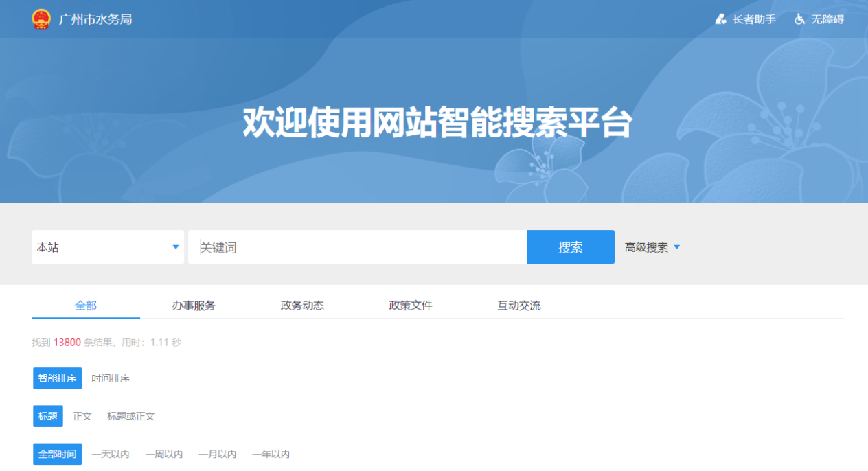The height and width of the screenshot is (471, 868).
Task: Select 正文 search scope filter
Action: 82,416
